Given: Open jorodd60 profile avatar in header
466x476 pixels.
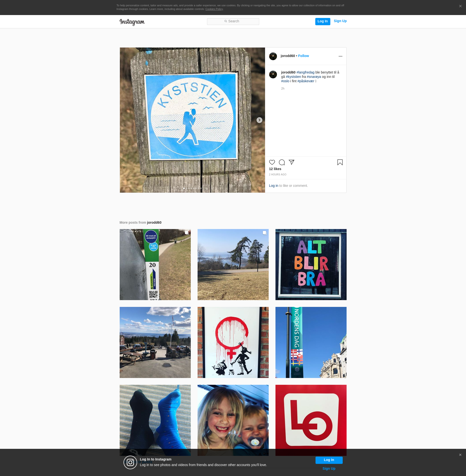Looking at the screenshot, I should [x=273, y=56].
